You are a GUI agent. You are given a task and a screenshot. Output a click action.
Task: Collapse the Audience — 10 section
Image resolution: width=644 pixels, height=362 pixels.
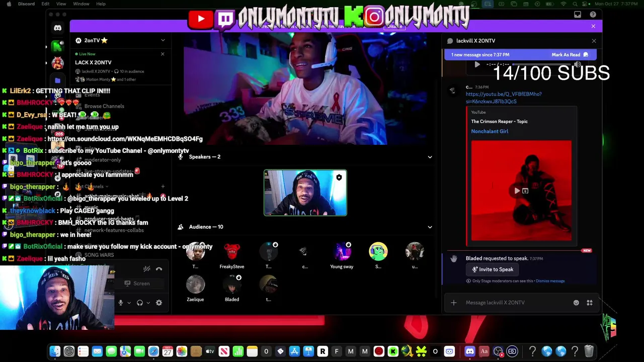click(x=430, y=227)
